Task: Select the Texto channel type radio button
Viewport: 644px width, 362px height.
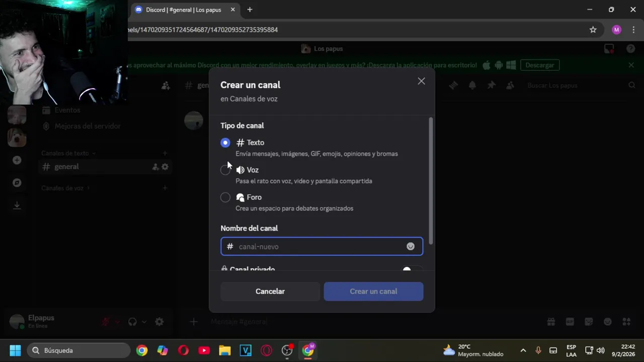Action: pyautogui.click(x=225, y=143)
